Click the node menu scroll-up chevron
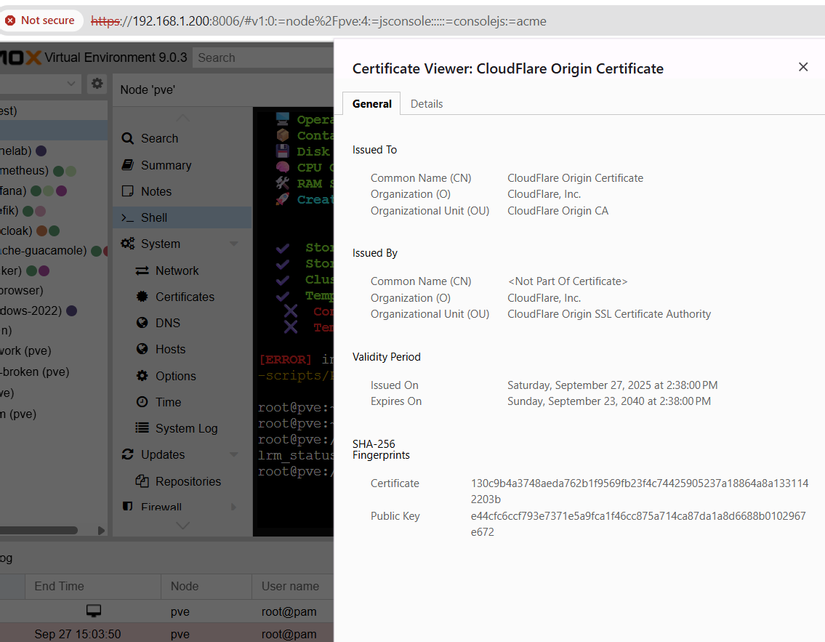 pyautogui.click(x=183, y=117)
